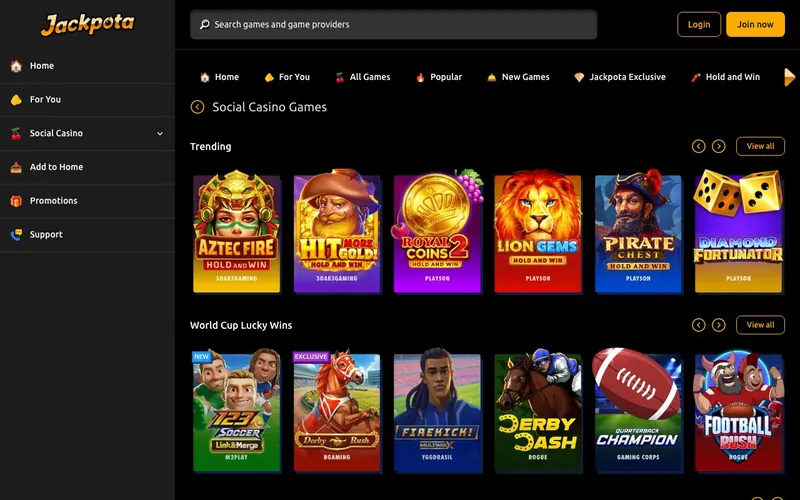
Task: Open the Diamond Fortunator game
Action: tap(738, 232)
